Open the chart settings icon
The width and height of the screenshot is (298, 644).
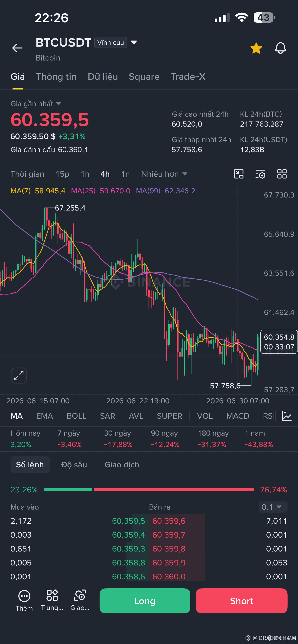point(260,174)
